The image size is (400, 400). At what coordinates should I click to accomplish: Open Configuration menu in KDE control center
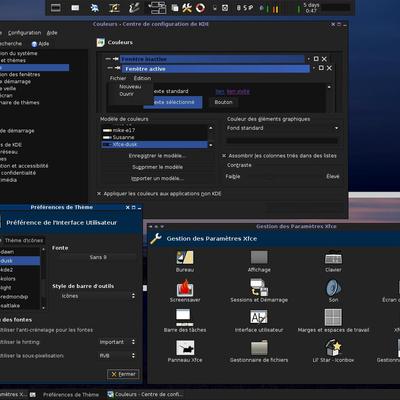coord(24,33)
